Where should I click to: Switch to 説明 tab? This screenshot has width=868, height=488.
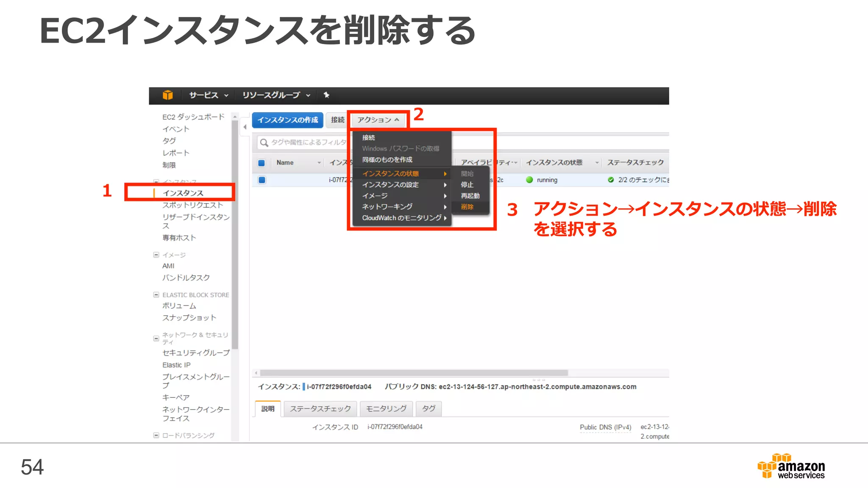(x=268, y=409)
